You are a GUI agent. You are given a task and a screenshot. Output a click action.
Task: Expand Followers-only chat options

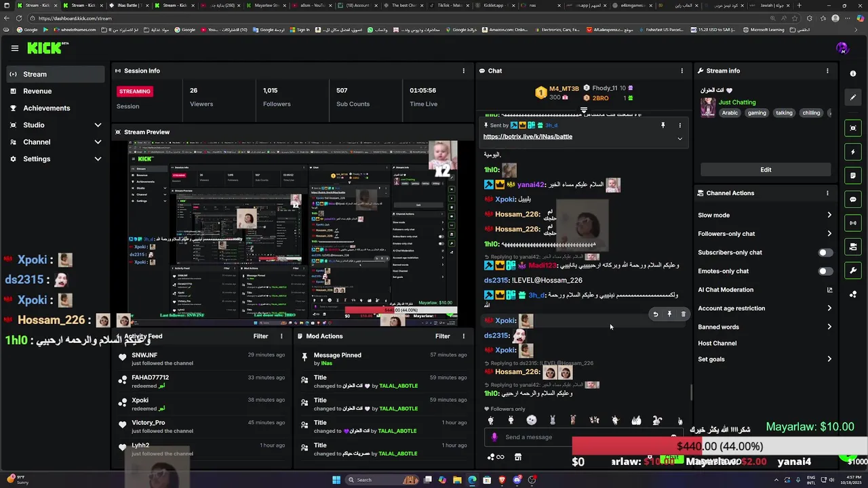pyautogui.click(x=829, y=234)
